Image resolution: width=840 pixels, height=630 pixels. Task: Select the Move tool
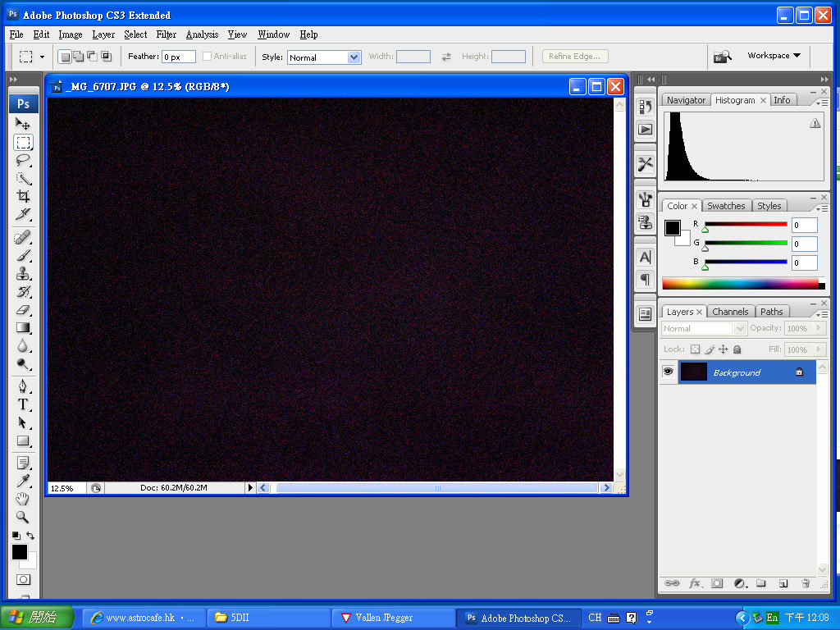[x=23, y=124]
